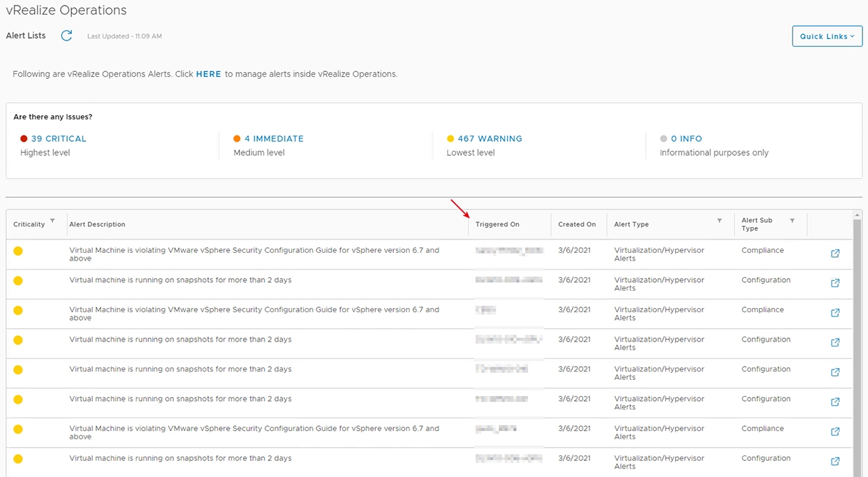Show the 4 IMMEDIATE alerts

click(274, 139)
